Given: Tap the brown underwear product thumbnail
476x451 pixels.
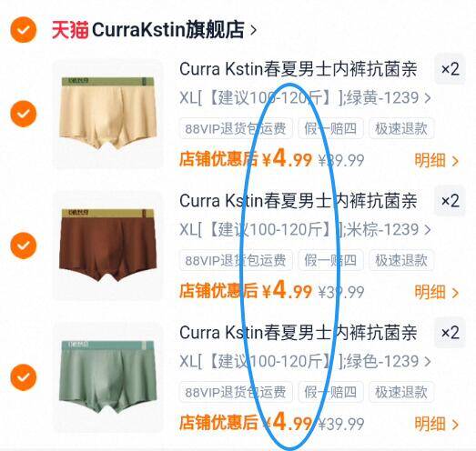Looking at the screenshot, I should tap(108, 246).
